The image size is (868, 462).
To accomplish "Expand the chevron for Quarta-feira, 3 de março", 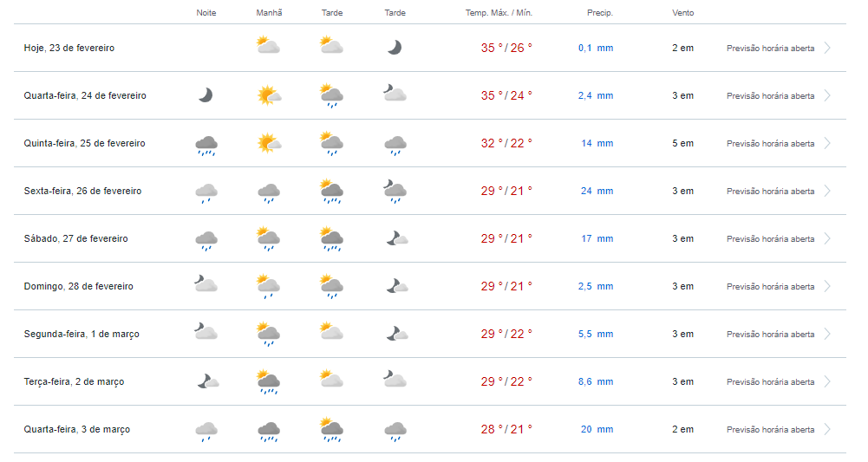I will (827, 429).
